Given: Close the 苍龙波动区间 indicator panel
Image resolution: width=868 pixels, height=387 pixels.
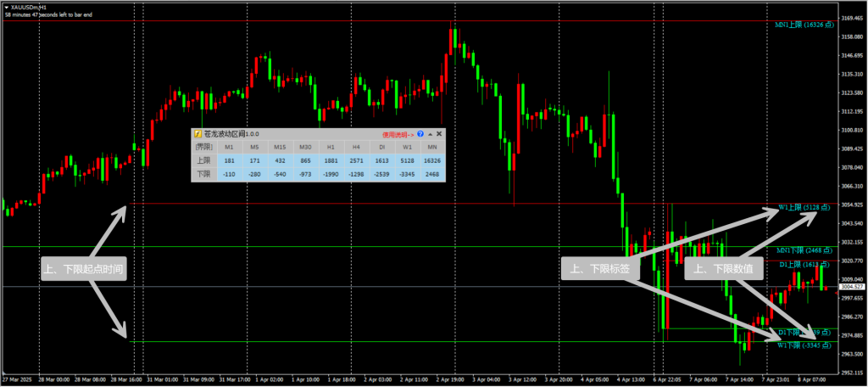Looking at the screenshot, I should tap(439, 134).
